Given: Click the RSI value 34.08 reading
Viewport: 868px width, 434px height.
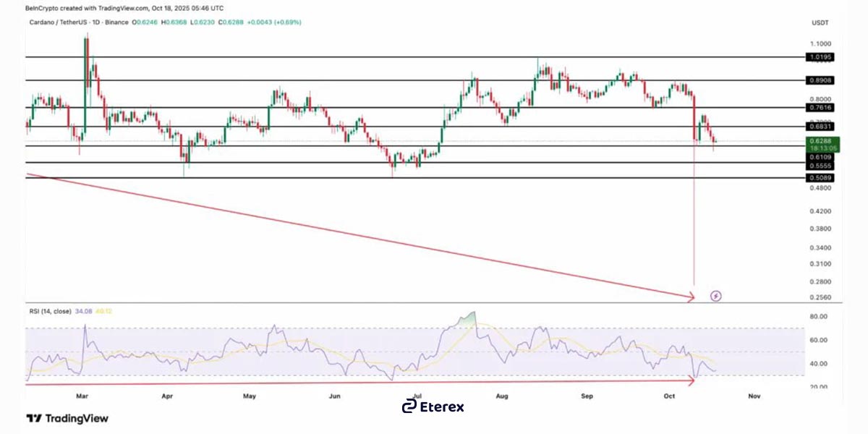Looking at the screenshot, I should (x=84, y=311).
